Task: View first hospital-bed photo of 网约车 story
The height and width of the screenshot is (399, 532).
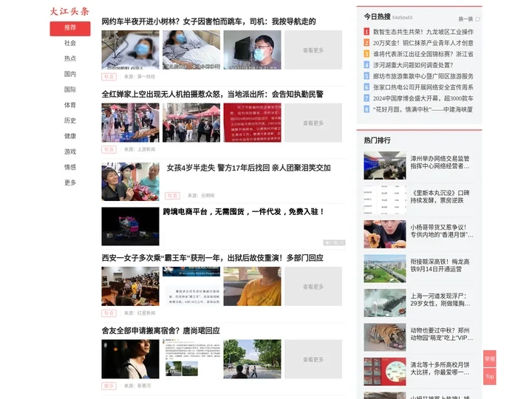Action: coord(130,50)
